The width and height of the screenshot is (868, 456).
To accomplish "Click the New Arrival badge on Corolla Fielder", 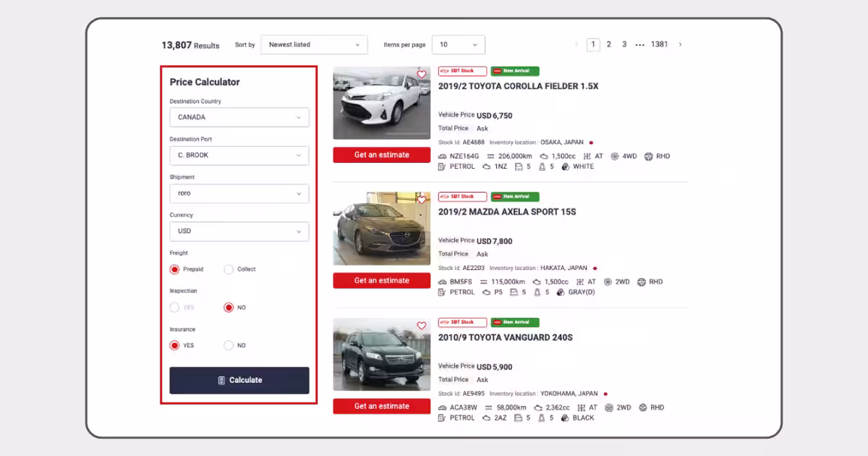I will [515, 71].
